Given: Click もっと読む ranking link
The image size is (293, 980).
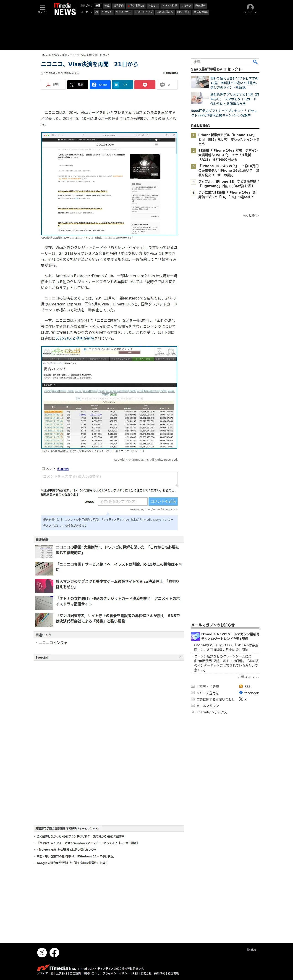Looking at the screenshot, I should coord(251,216).
